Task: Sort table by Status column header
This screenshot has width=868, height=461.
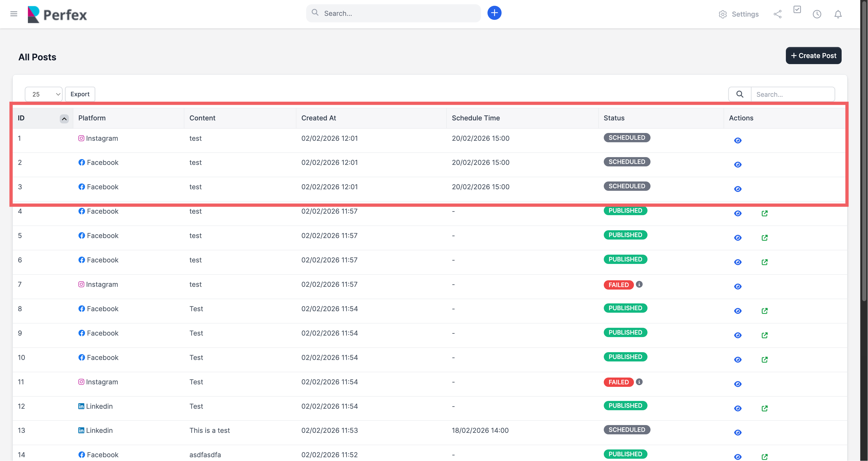Action: pos(614,118)
